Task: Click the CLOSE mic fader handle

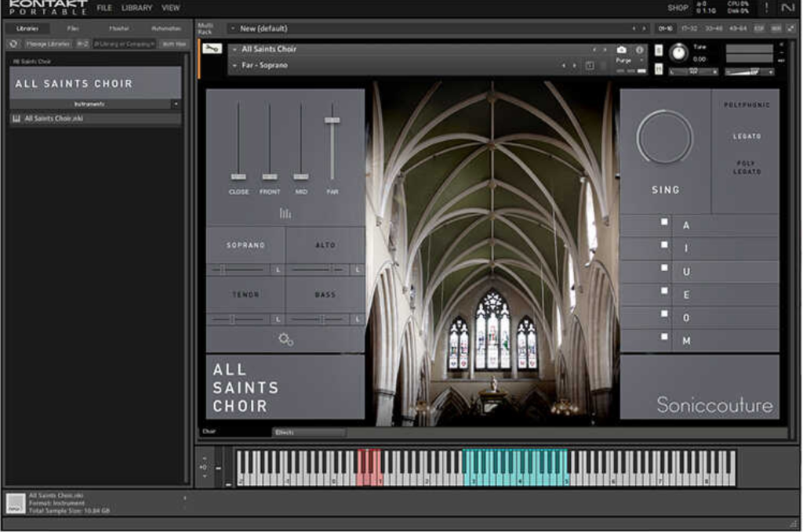Action: [x=238, y=177]
